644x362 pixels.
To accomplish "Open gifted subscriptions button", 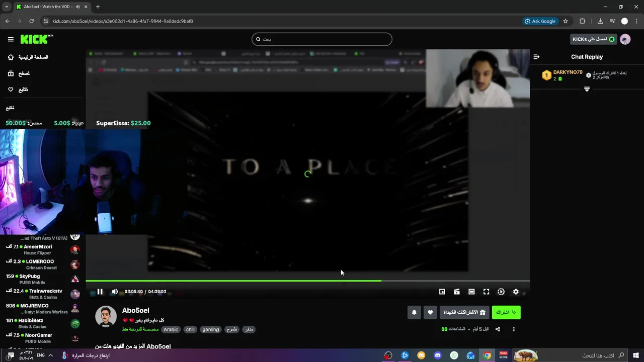I will [x=464, y=312].
